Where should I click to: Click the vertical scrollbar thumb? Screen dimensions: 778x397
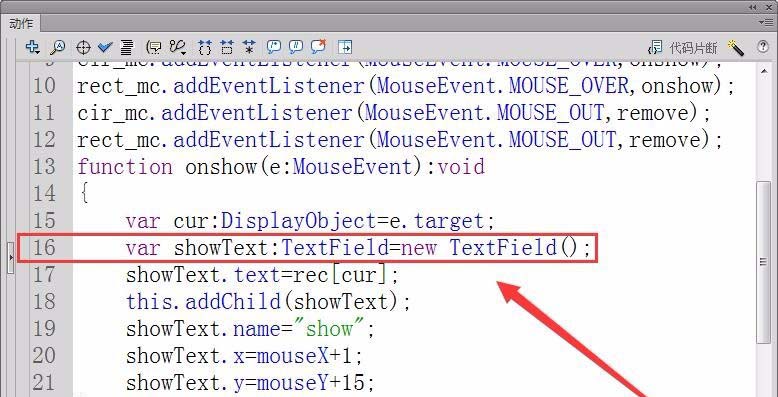pyautogui.click(x=763, y=262)
